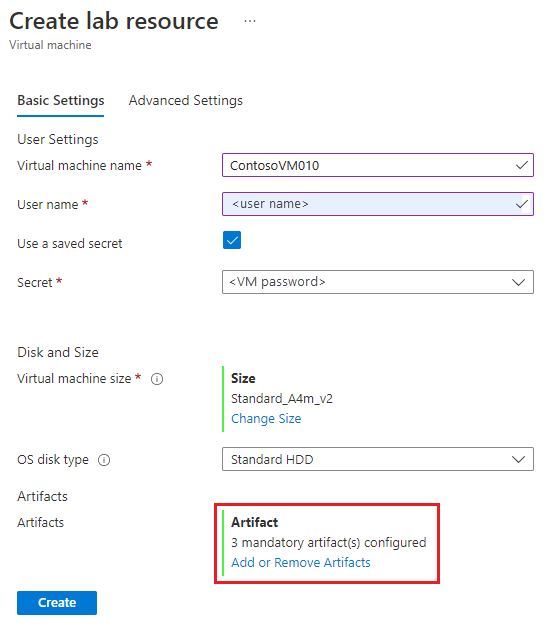Click the 3 mandatory artifact(s) configured text
The width and height of the screenshot is (559, 630).
click(328, 542)
